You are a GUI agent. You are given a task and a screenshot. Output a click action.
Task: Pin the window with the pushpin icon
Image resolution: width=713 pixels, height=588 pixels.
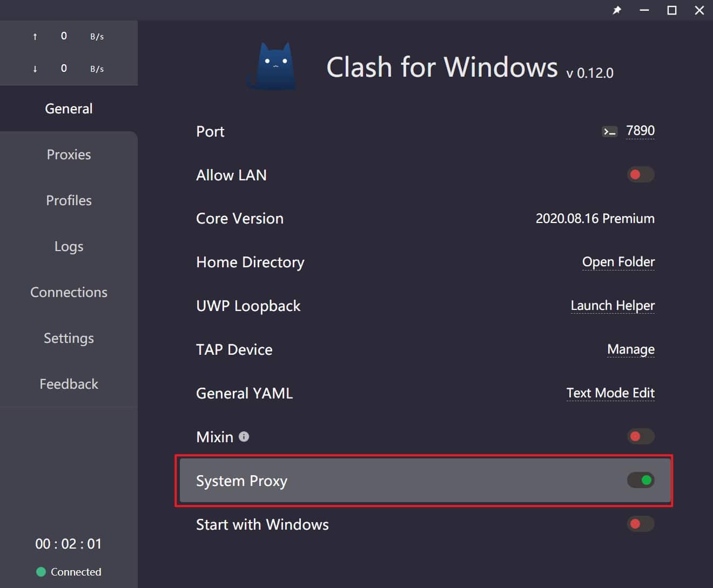pos(617,10)
